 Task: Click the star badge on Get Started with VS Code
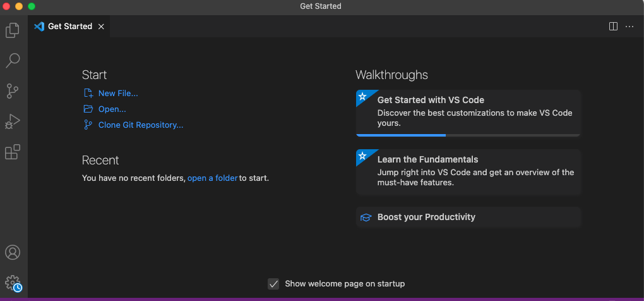click(362, 97)
